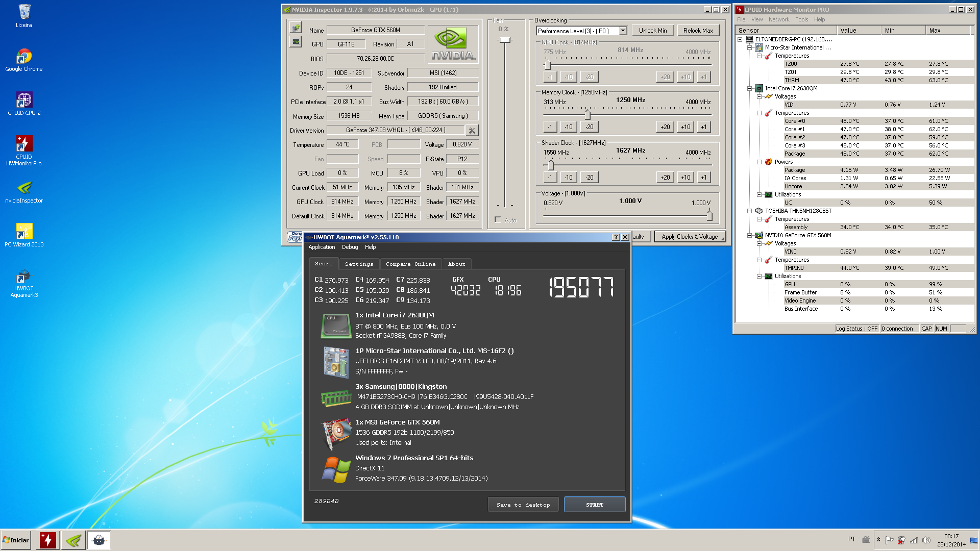
Task: Launch Google Chrome desktop shortcut
Action: click(24, 60)
